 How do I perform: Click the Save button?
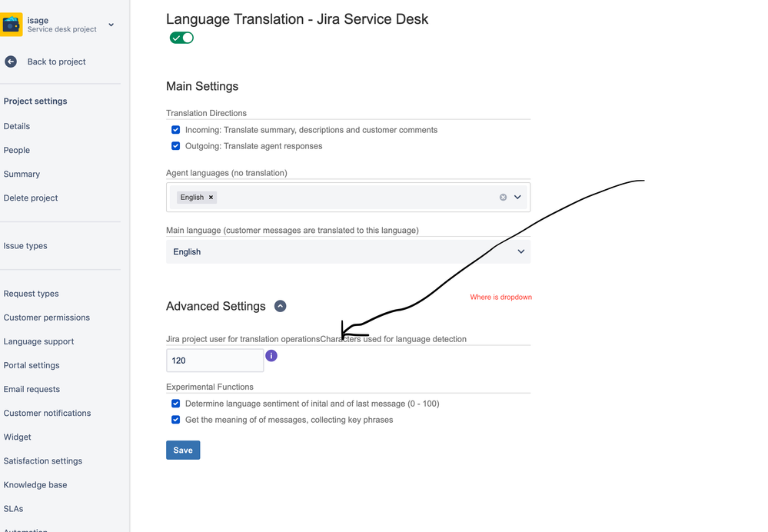[183, 451]
